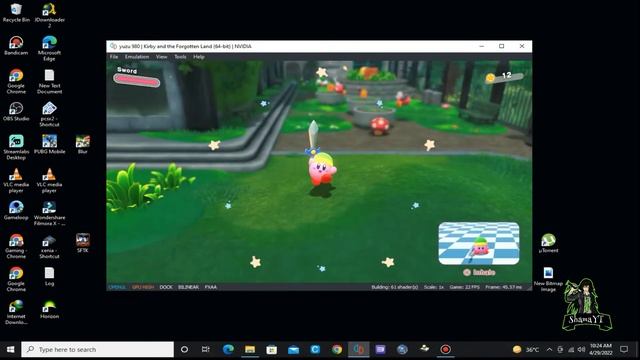Viewport: 640px width, 360px height.
Task: Select the Streamlabs Desktop icon
Action: [16, 147]
